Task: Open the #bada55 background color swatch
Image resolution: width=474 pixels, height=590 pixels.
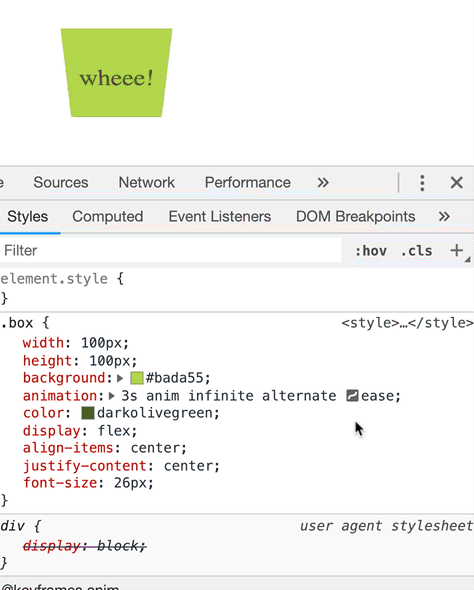Action: (137, 378)
